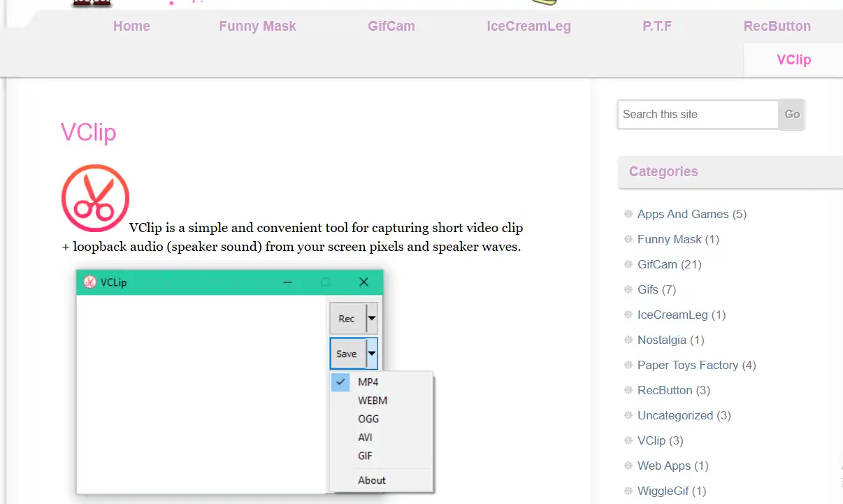Open the Rec dropdown arrow
The width and height of the screenshot is (843, 504).
[371, 318]
